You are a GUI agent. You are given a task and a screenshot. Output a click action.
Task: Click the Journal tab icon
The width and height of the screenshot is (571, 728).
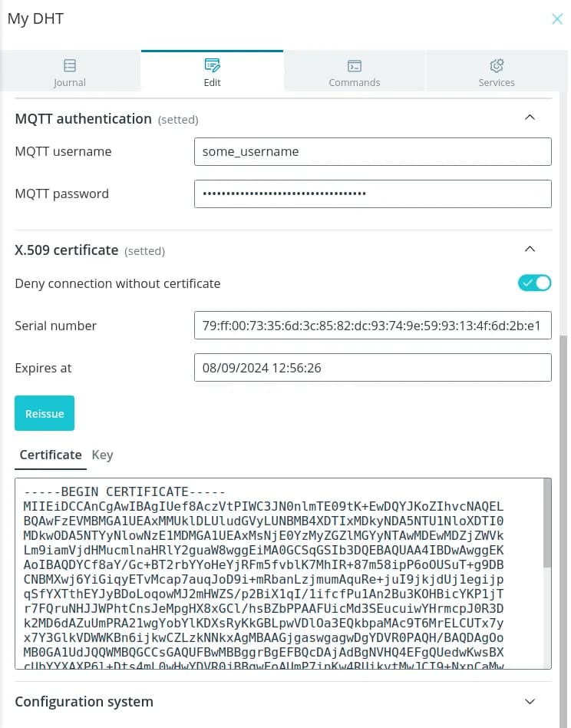coord(70,65)
